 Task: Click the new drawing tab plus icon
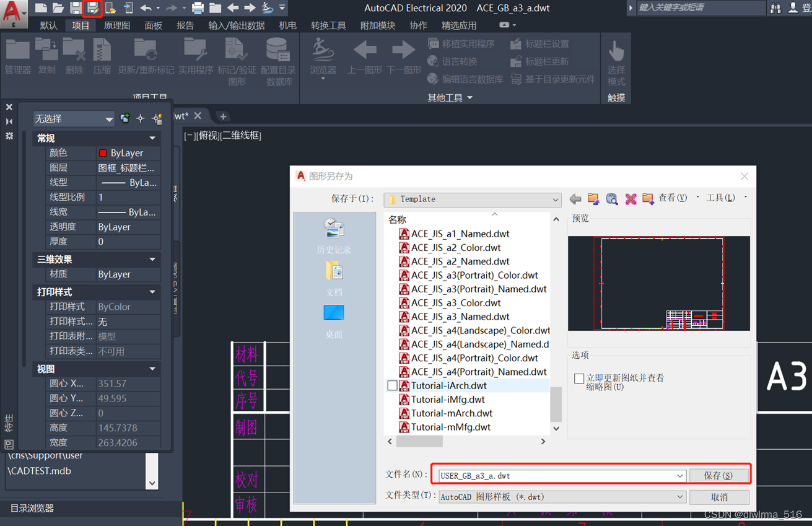(x=223, y=116)
